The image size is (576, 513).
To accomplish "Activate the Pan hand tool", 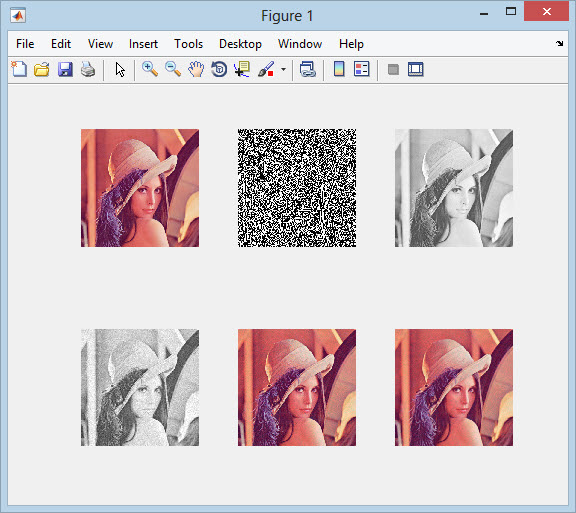I will click(196, 69).
